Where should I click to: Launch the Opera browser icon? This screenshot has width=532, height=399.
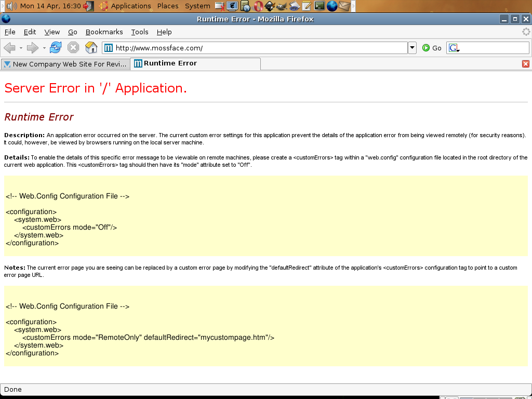(x=258, y=6)
